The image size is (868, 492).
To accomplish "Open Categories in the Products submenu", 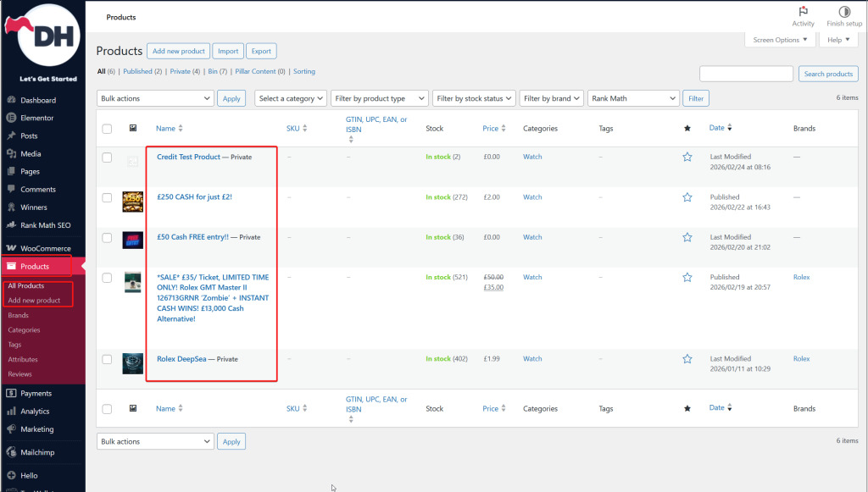I will click(24, 329).
